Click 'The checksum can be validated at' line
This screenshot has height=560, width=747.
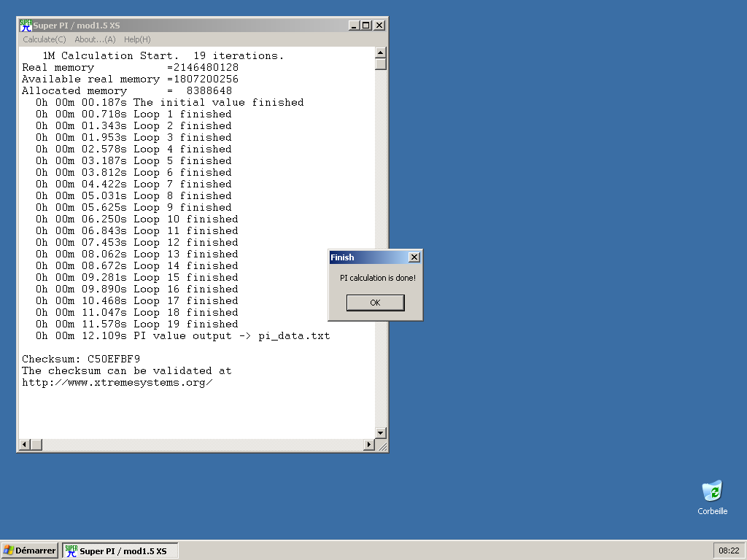point(127,371)
